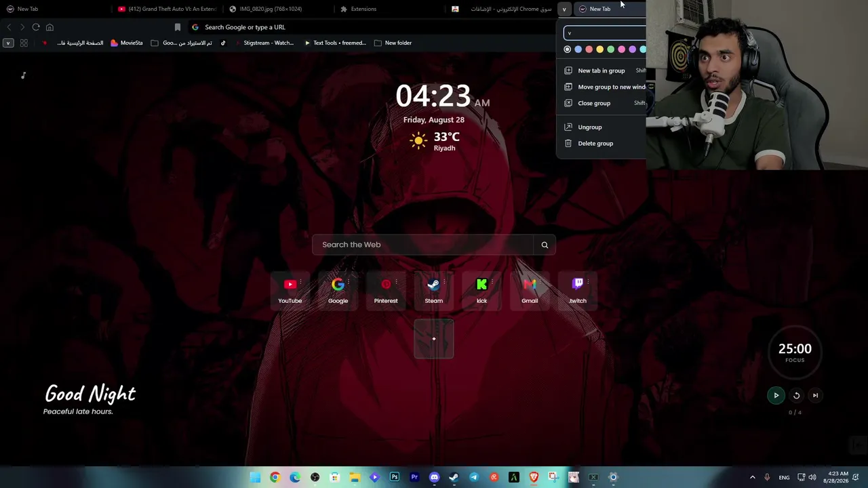Viewport: 868px width, 488px height.
Task: Click the "v" tab group chip
Action: [564, 9]
